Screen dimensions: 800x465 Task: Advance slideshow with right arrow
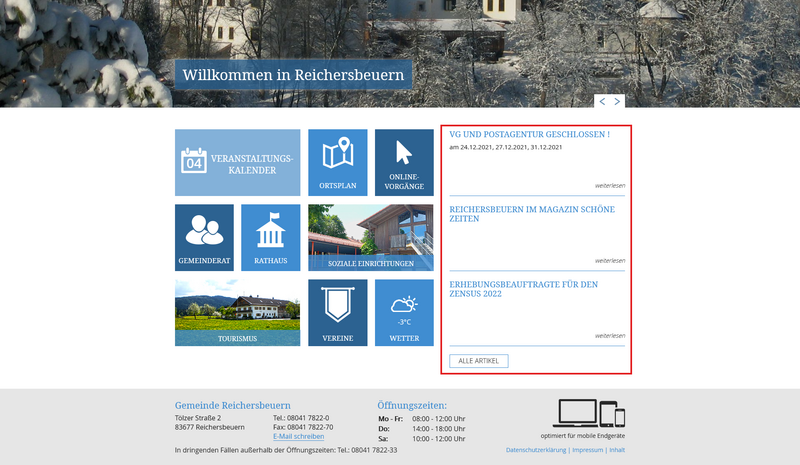(618, 101)
